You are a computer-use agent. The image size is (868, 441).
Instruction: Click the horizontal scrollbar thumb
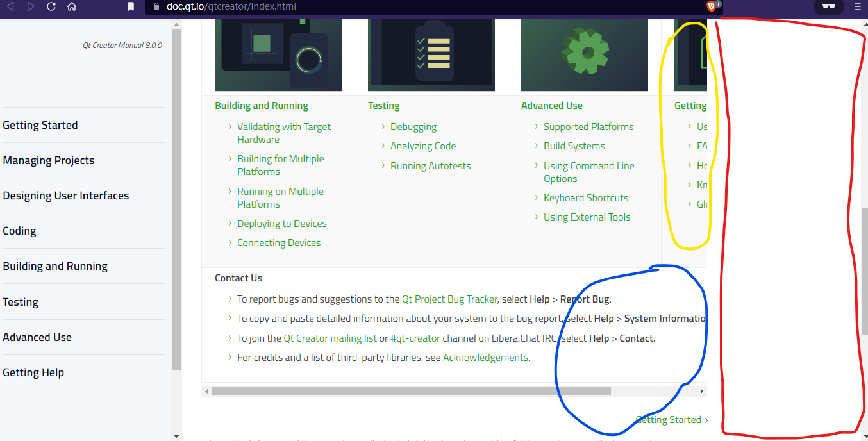point(412,391)
